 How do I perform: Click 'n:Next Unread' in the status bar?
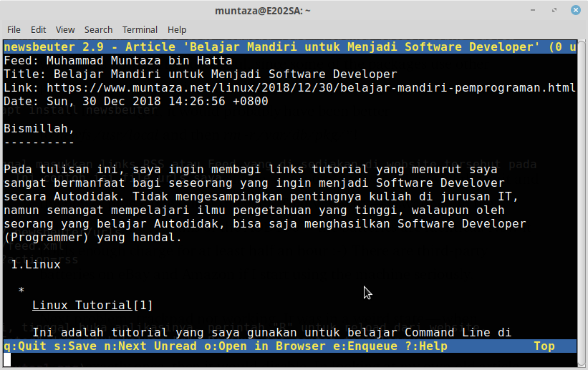click(x=150, y=346)
